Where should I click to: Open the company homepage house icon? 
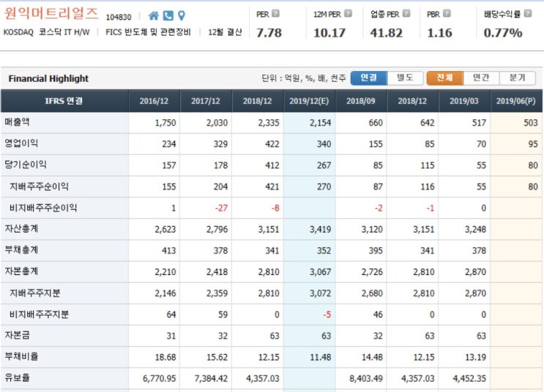click(x=154, y=15)
